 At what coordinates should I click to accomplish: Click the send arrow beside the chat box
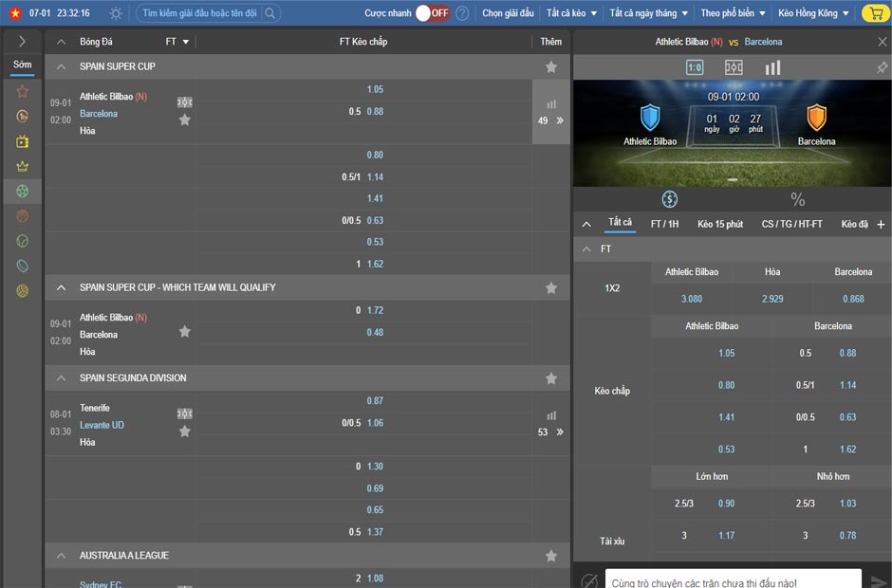(879, 581)
